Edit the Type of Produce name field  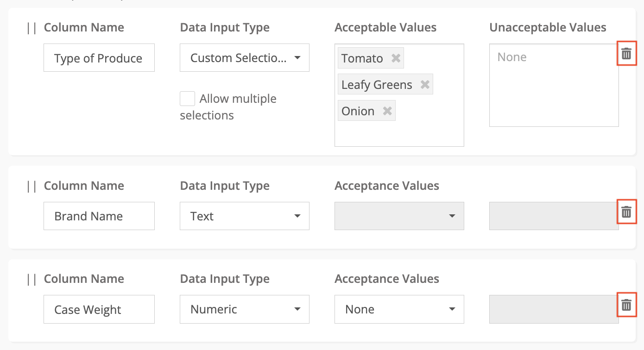(x=99, y=58)
